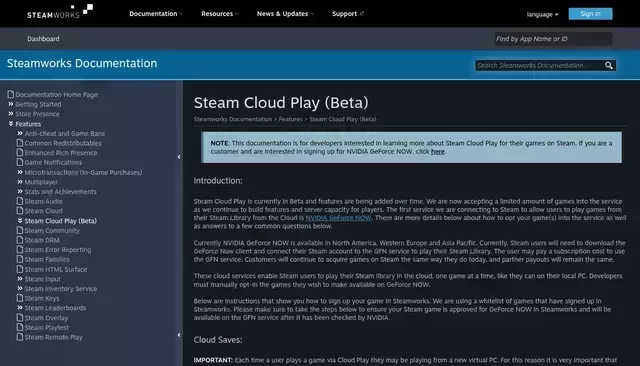Click the 'Introduction:' heading
640x366 pixels.
tap(218, 180)
